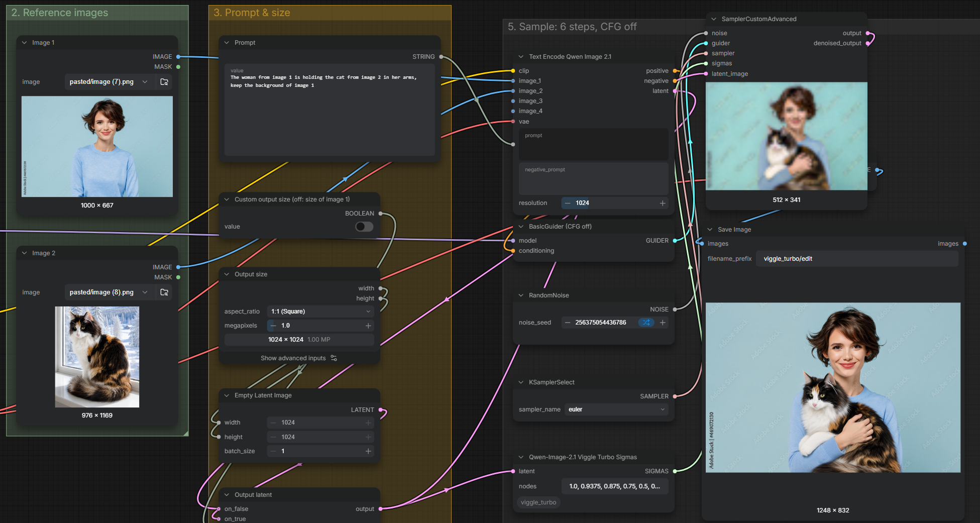The width and height of the screenshot is (980, 523).
Task: Toggle the noise_seed randomize icon
Action: click(x=646, y=323)
